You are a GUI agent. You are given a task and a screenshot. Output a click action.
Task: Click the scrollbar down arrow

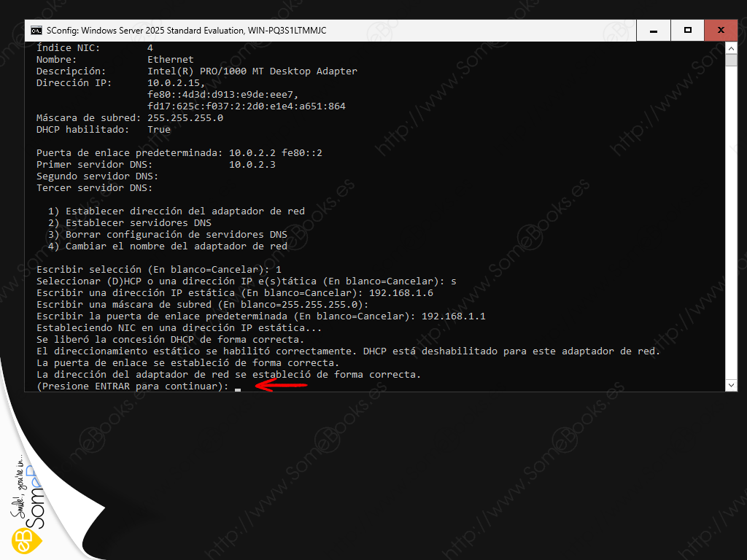(x=731, y=384)
